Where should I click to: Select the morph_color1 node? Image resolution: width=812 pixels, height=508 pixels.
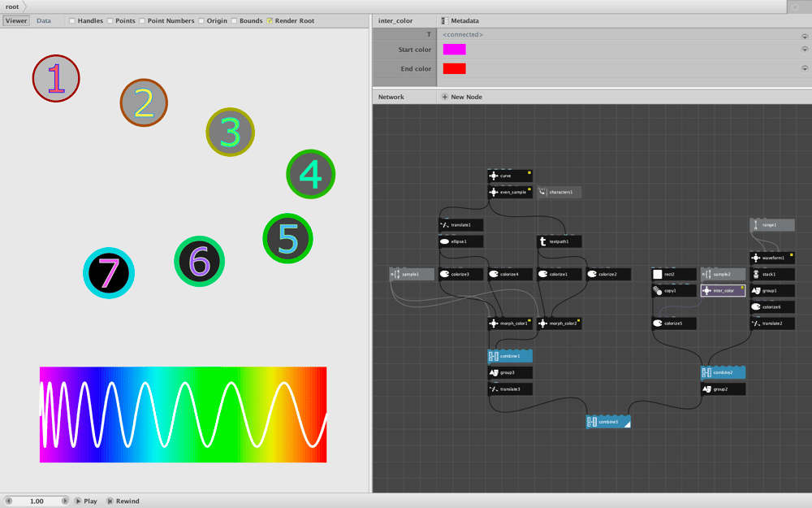[x=510, y=323]
